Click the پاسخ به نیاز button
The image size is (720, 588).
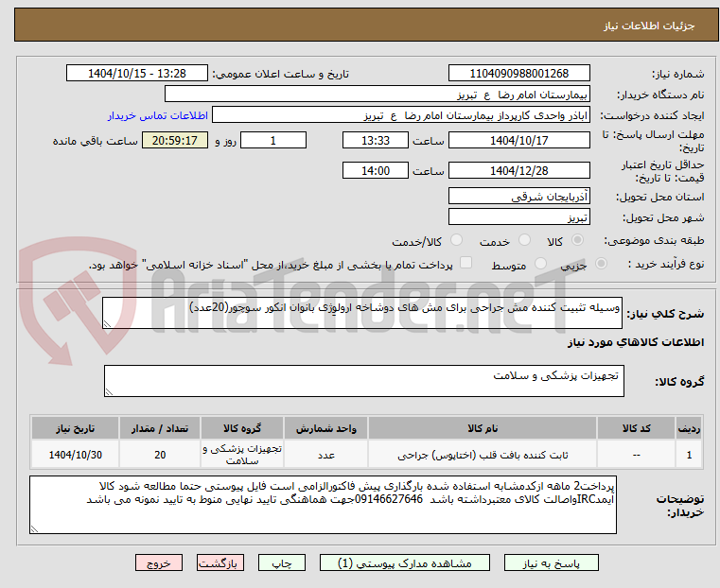pyautogui.click(x=551, y=562)
